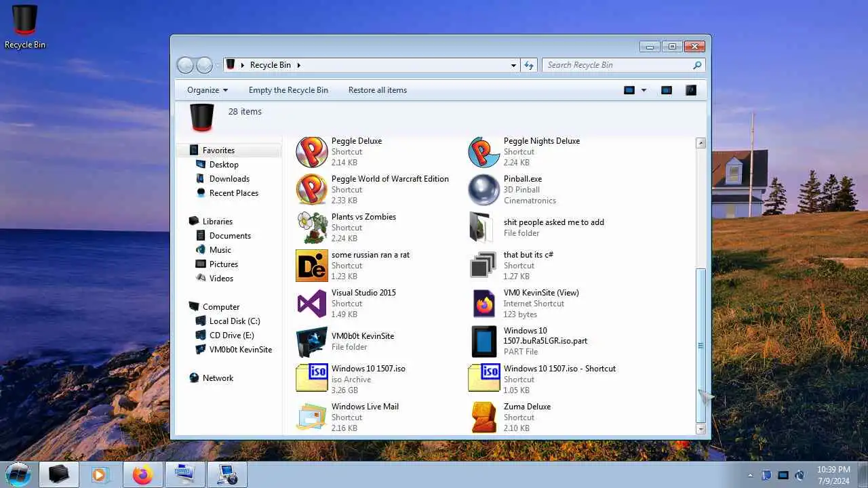Click Empty the Recycle Bin

coord(288,90)
